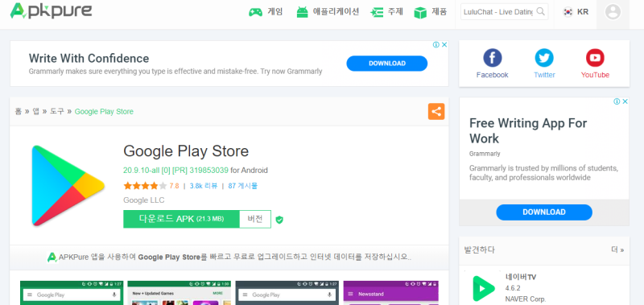Go to 홈 breadcrumb link
This screenshot has height=305, width=644.
point(18,111)
